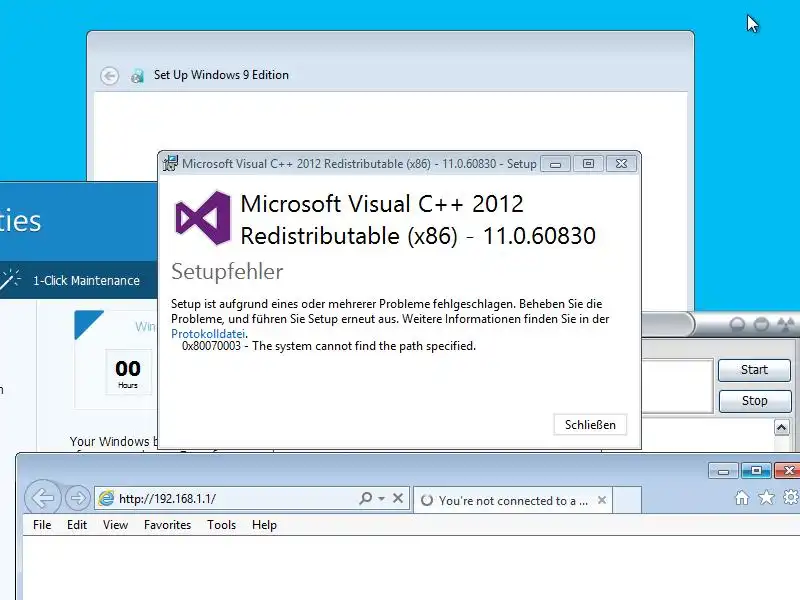Open the address bar dropdown arrow
The image size is (800, 600).
[382, 498]
